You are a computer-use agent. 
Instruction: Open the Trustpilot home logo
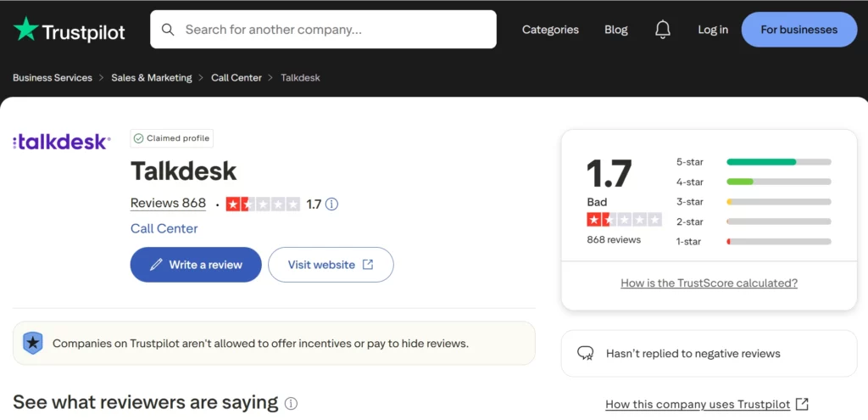click(x=70, y=30)
